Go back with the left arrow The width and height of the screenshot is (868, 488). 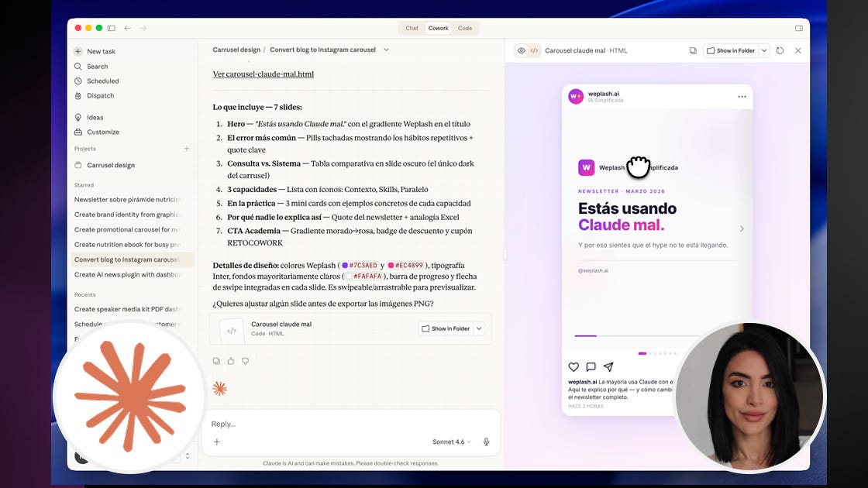128,28
